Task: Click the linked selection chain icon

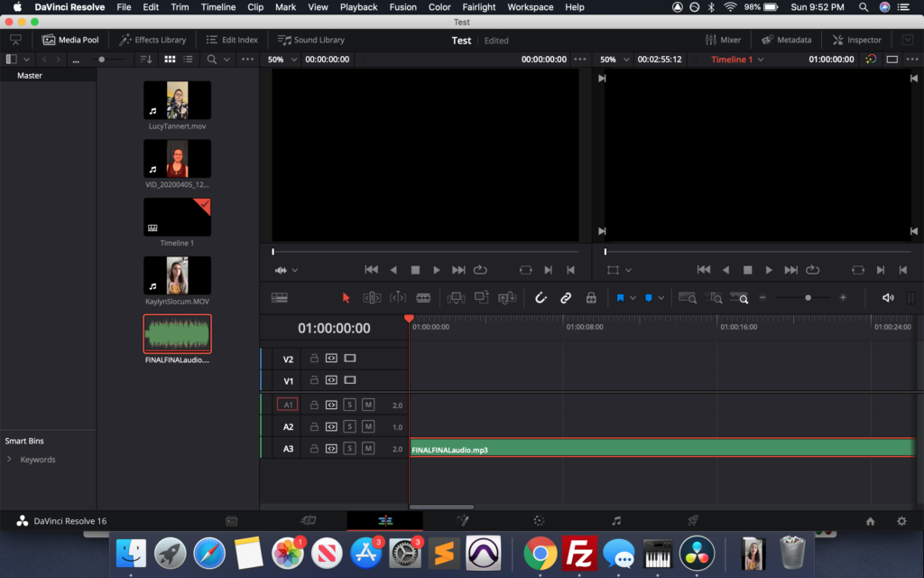Action: 566,297
